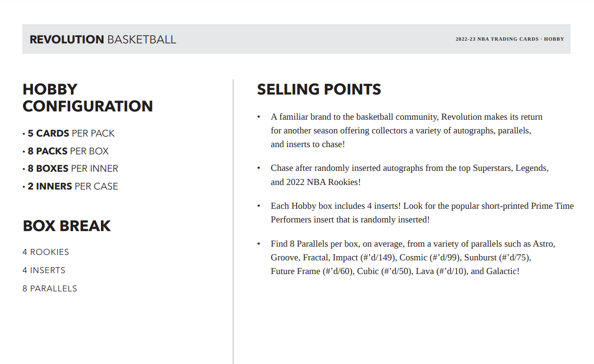Click the 4 INSERTS entry
The image size is (594, 364).
[44, 270]
